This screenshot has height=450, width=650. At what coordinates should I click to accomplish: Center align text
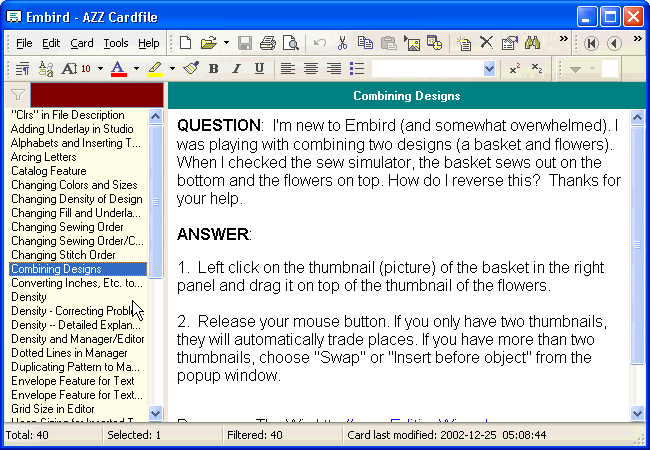311,69
